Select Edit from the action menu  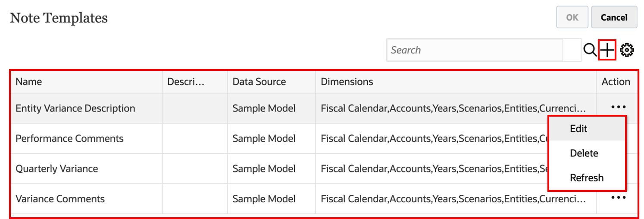[x=578, y=129]
